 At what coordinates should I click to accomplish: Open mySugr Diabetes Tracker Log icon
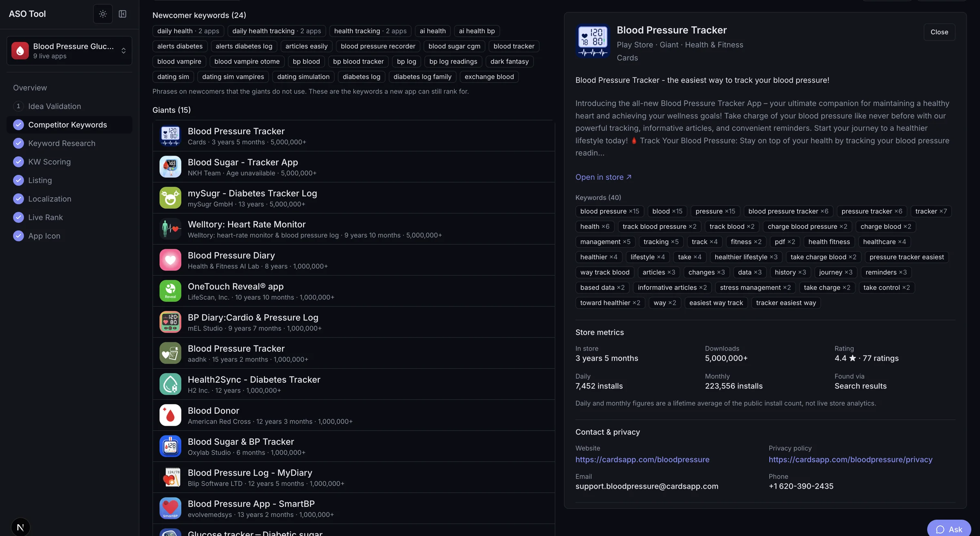pyautogui.click(x=170, y=198)
